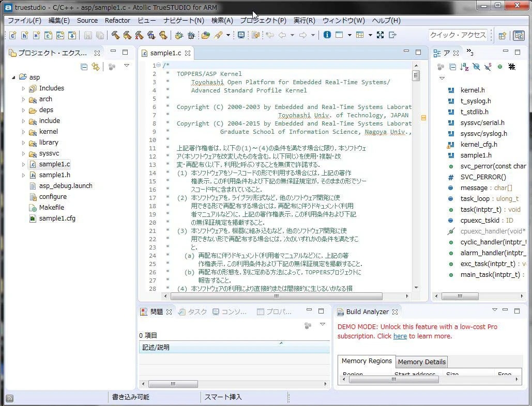Open the ファイル(F) menu
Viewport: 532px width, 406px height.
tap(24, 20)
